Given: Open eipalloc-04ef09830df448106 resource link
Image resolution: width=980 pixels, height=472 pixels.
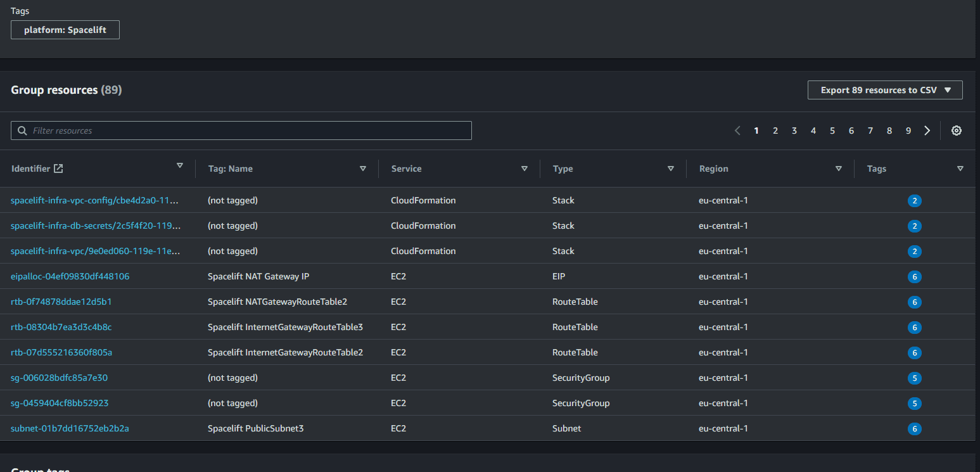Looking at the screenshot, I should [70, 276].
